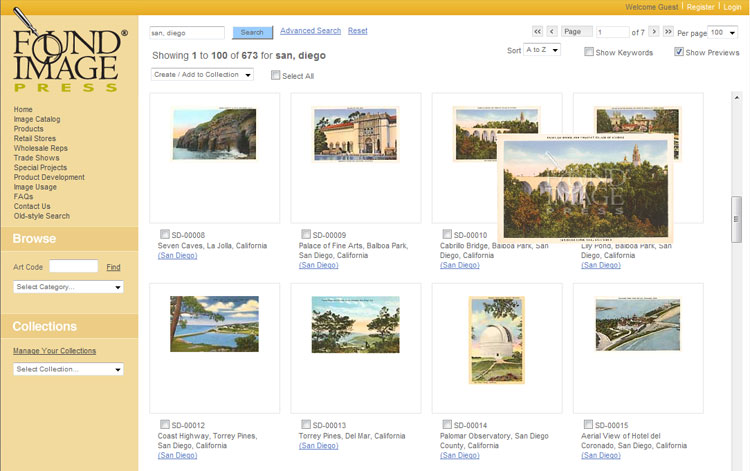Viewport: 750px width, 471px height.
Task: Open Palomar Observatory thumbnail
Action: 496,340
